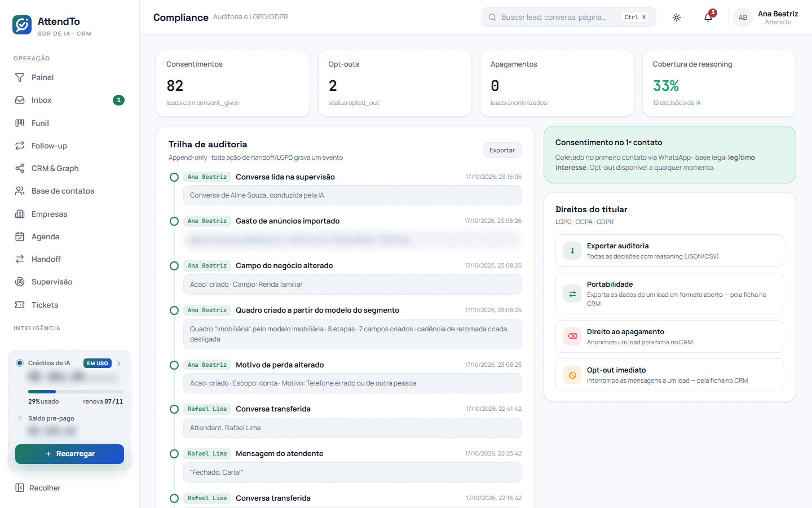Click the 'Gasto de anúncios importado' event title
The image size is (812, 508).
pos(288,221)
